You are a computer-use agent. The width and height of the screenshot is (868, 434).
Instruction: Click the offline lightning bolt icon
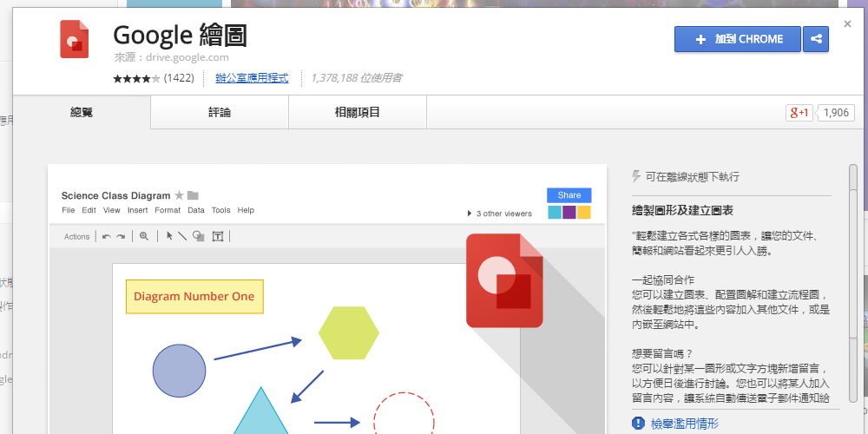coord(636,176)
